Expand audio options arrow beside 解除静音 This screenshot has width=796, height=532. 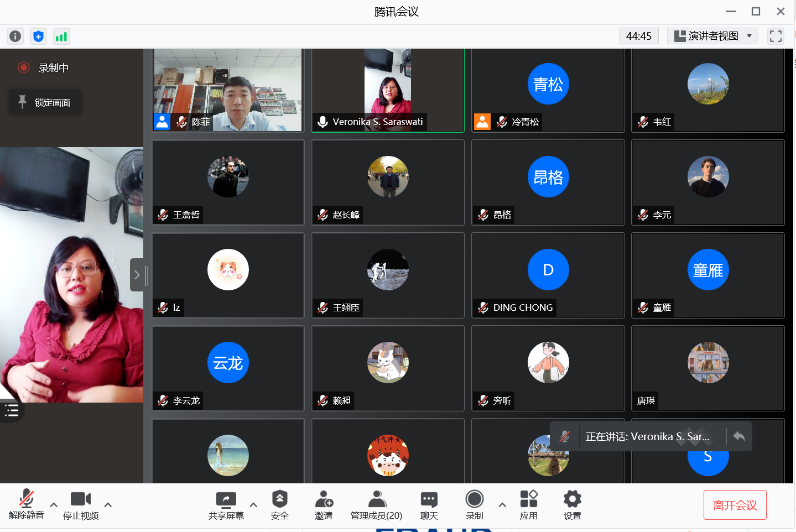[54, 505]
